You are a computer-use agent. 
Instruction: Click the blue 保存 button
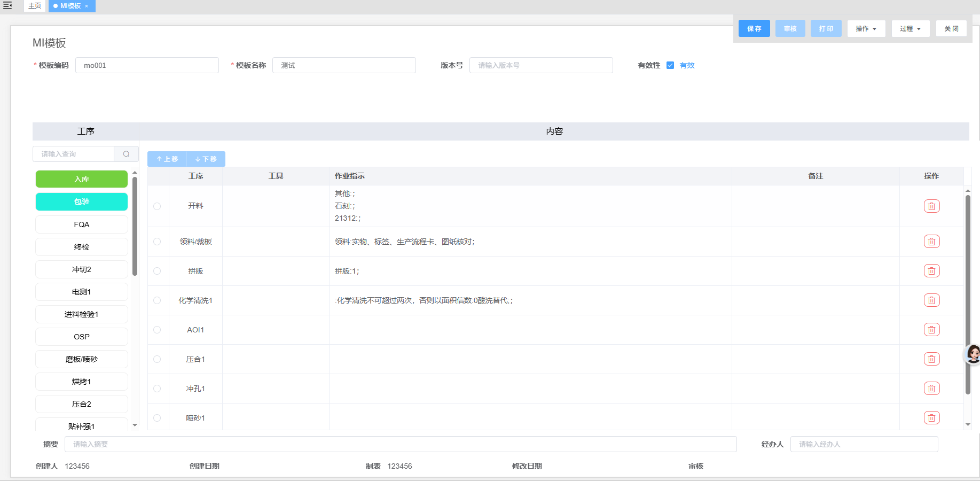[754, 29]
